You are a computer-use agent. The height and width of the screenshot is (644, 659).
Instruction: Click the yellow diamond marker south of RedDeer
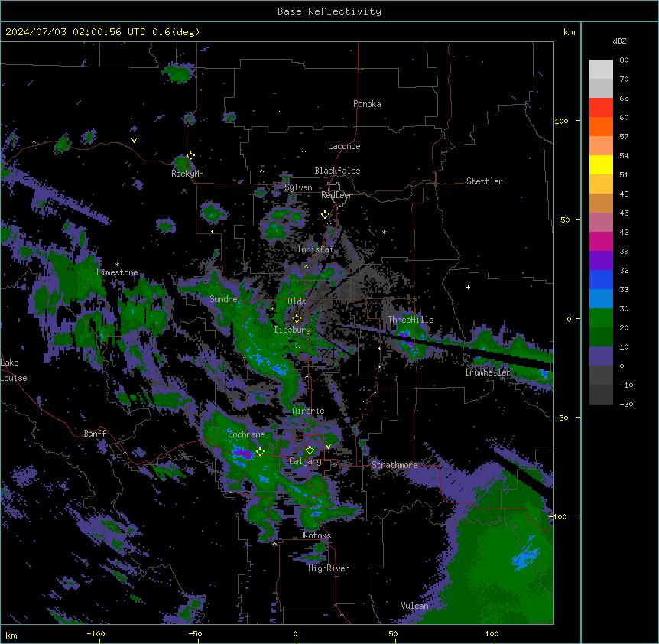coord(325,215)
